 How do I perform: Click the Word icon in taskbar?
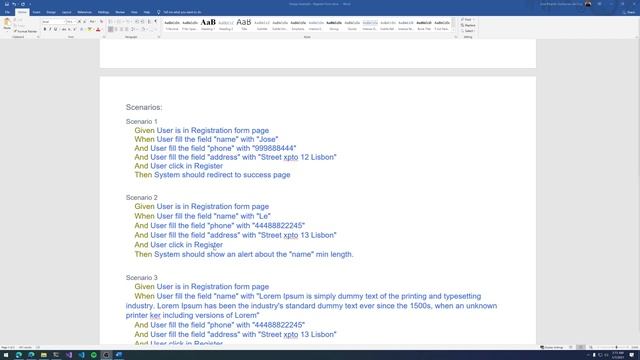click(x=119, y=355)
